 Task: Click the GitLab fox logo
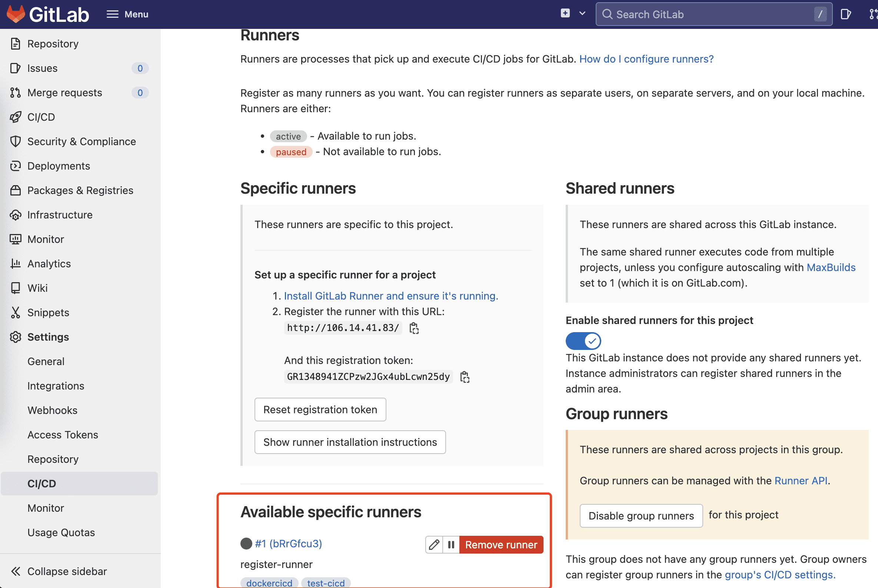tap(16, 14)
